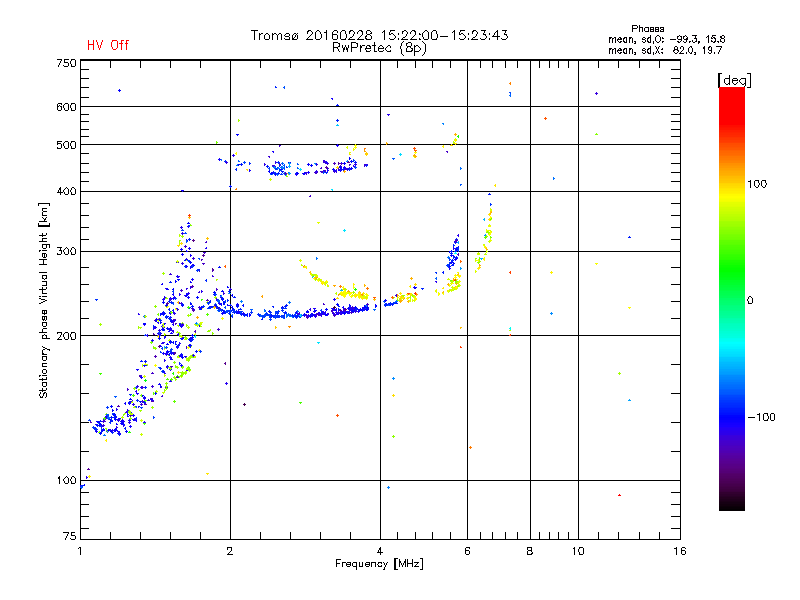Click the 'Stationary phase Virtual Height [km]' axis label
The image size is (800, 600).
(44, 300)
